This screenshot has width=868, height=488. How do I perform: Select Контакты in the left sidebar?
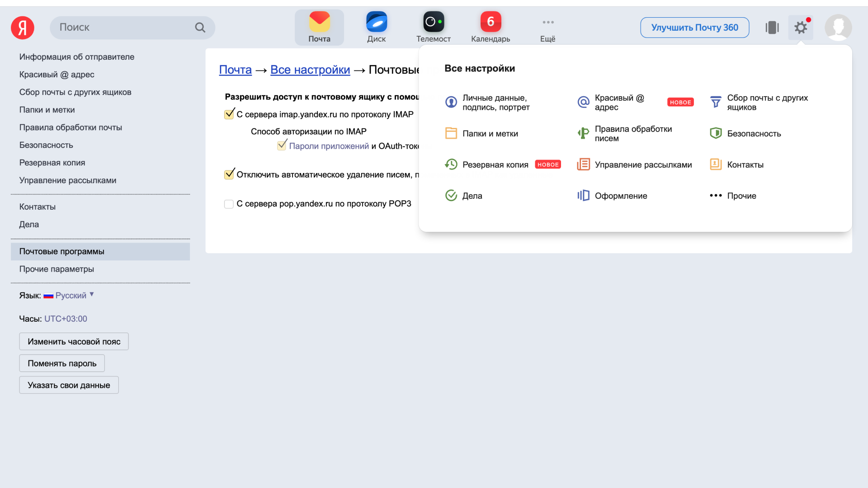tap(38, 207)
